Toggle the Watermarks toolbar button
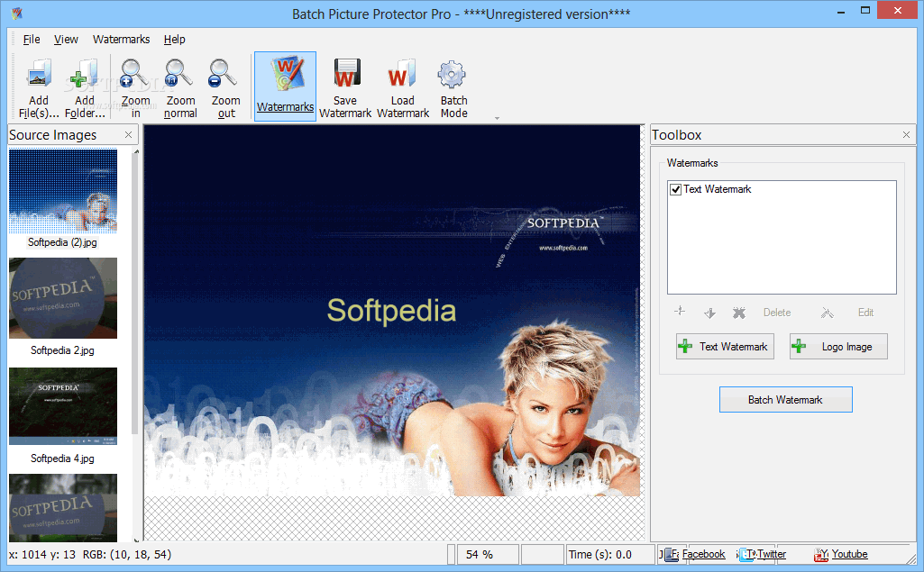Screen dimensions: 924x572 (285, 86)
